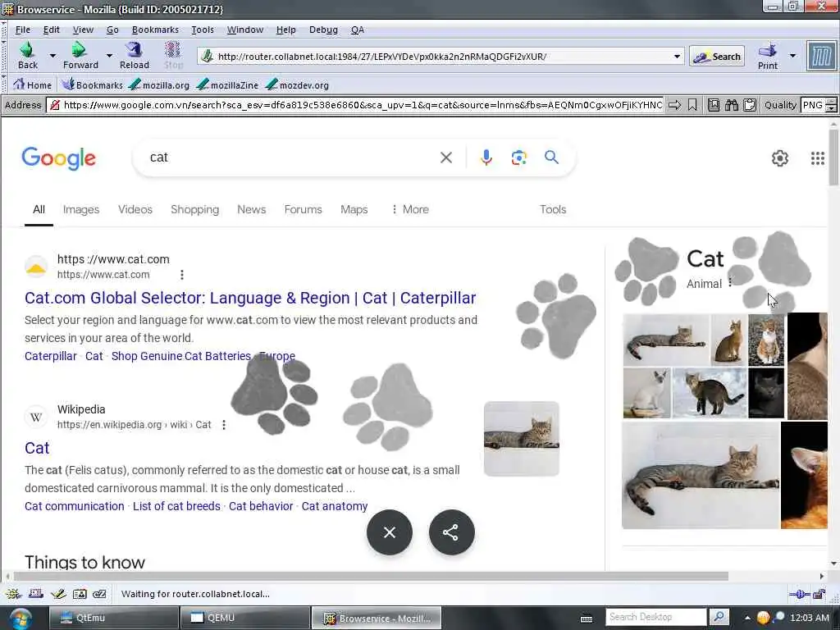This screenshot has width=840, height=630.
Task: Close the paw print easter egg
Action: coord(390,532)
